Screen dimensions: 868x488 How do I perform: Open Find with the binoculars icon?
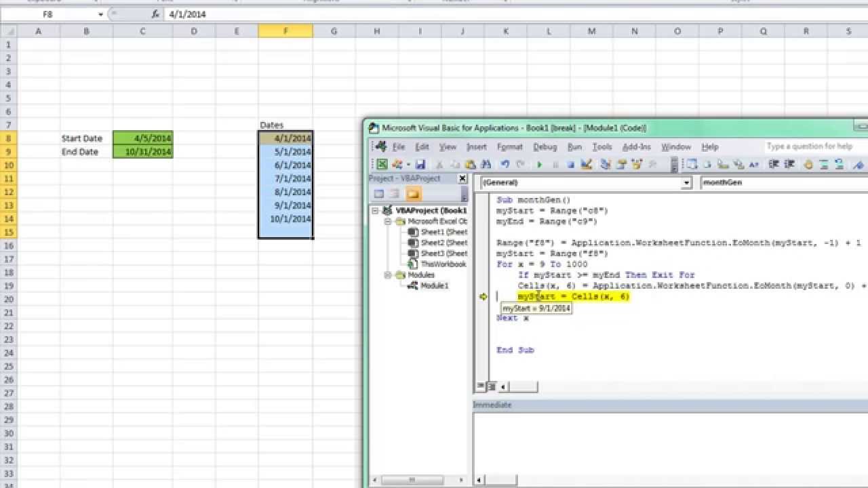[x=486, y=164]
